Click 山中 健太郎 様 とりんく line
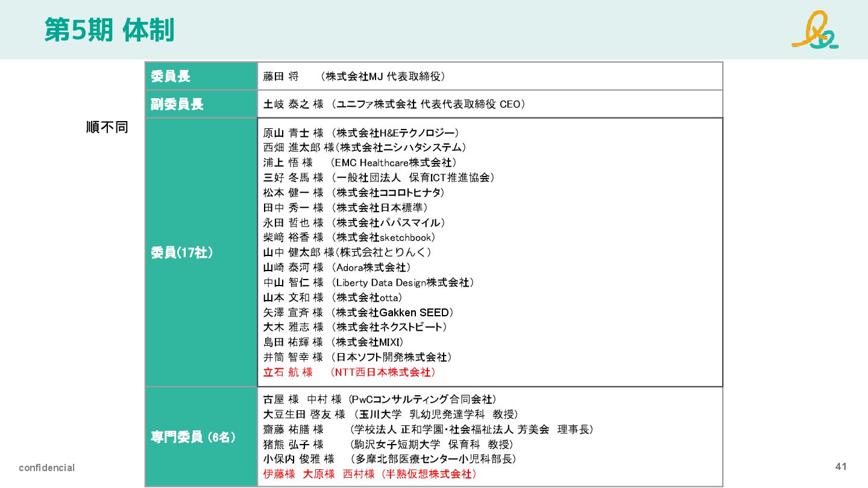Image resolution: width=868 pixels, height=488 pixels. click(x=348, y=252)
